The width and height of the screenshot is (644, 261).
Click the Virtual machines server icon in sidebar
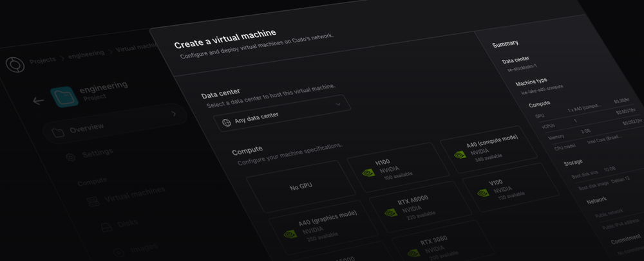(93, 201)
